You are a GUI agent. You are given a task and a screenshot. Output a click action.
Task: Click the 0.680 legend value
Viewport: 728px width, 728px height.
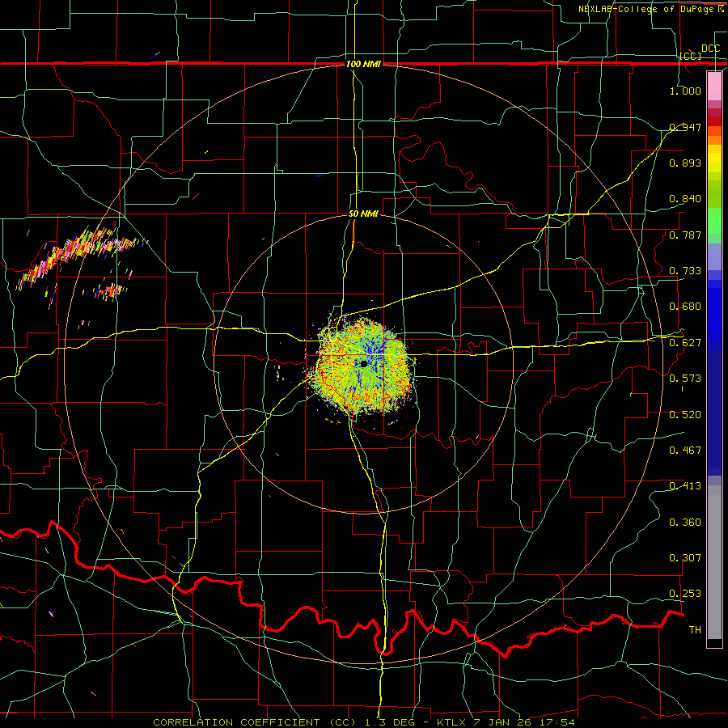click(x=685, y=307)
